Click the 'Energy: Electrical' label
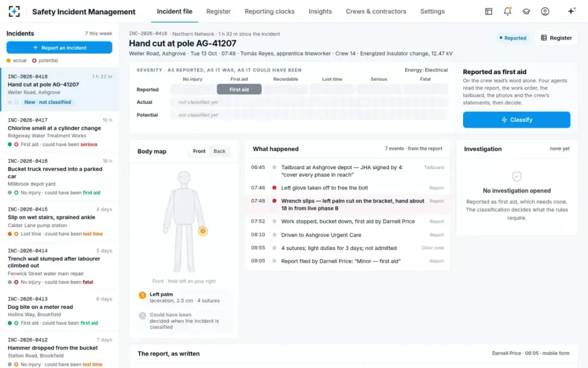Image resolution: width=588 pixels, height=368 pixels. [426, 70]
